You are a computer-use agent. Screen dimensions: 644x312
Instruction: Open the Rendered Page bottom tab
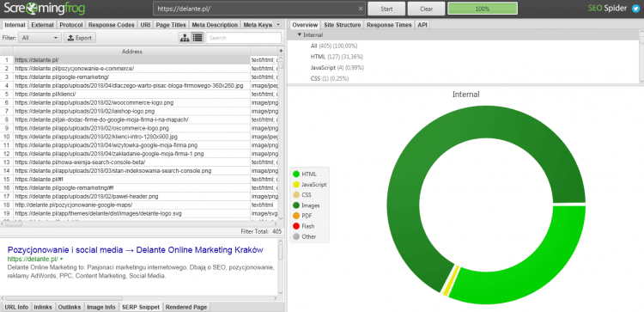click(186, 307)
